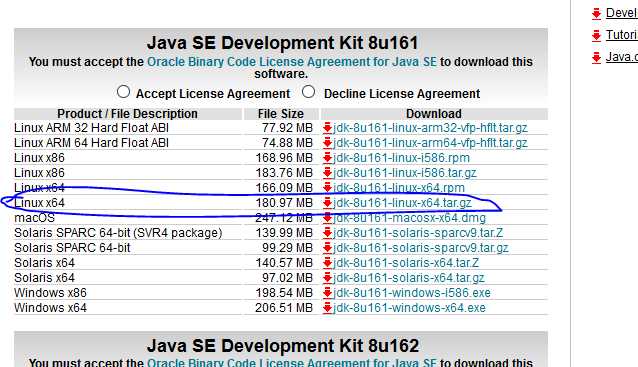This screenshot has height=367, width=638.
Task: Click download icon beside jdk-8u161-windows-x64.exe
Action: point(327,308)
